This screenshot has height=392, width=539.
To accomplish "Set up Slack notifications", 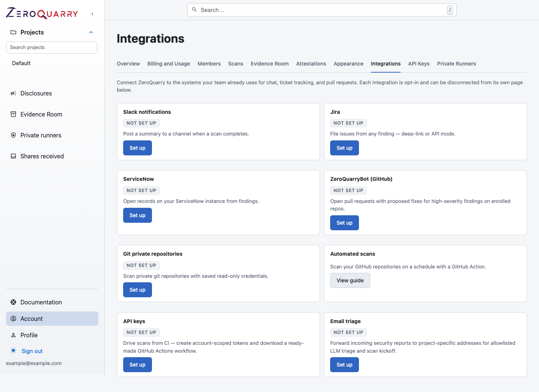I will click(x=137, y=148).
